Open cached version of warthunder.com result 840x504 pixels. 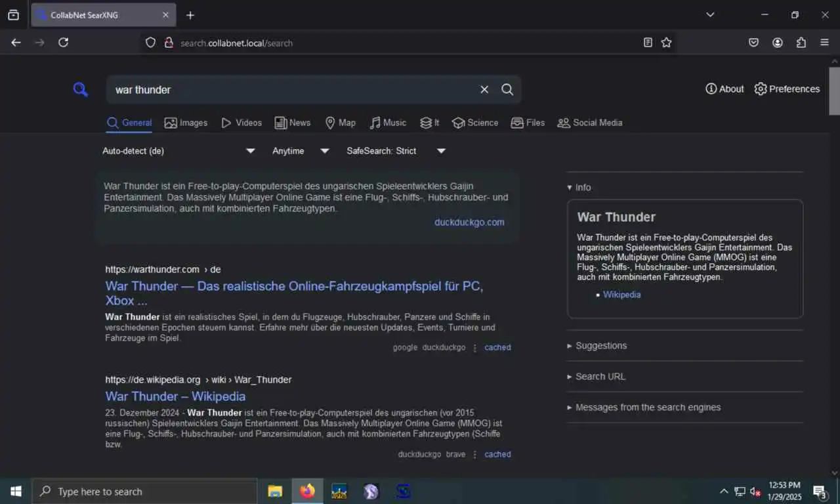tap(497, 348)
